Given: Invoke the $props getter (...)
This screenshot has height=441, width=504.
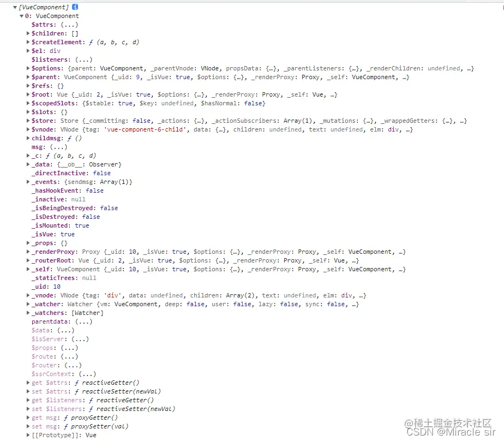Looking at the screenshot, I should point(69,348).
